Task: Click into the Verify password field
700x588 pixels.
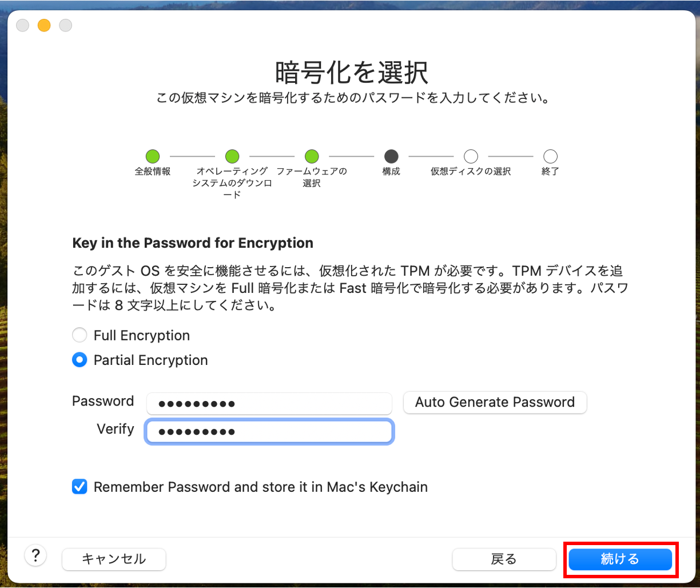Action: 269,431
